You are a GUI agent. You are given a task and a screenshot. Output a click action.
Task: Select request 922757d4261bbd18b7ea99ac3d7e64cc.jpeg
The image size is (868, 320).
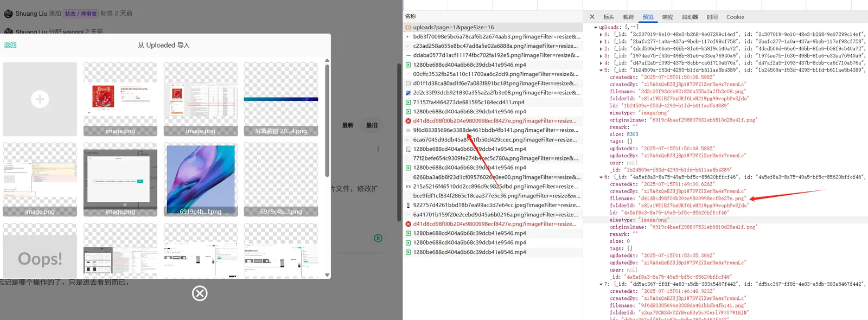493,205
